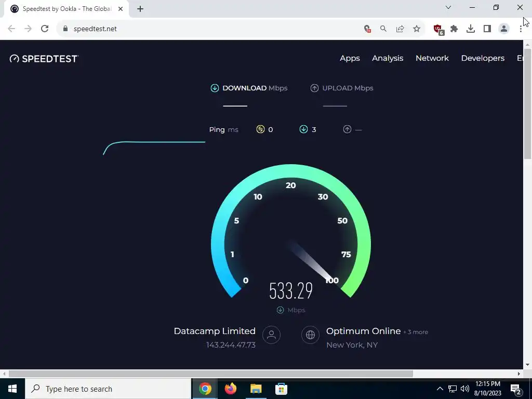Click the globe server icon
532x399 pixels.
point(310,335)
